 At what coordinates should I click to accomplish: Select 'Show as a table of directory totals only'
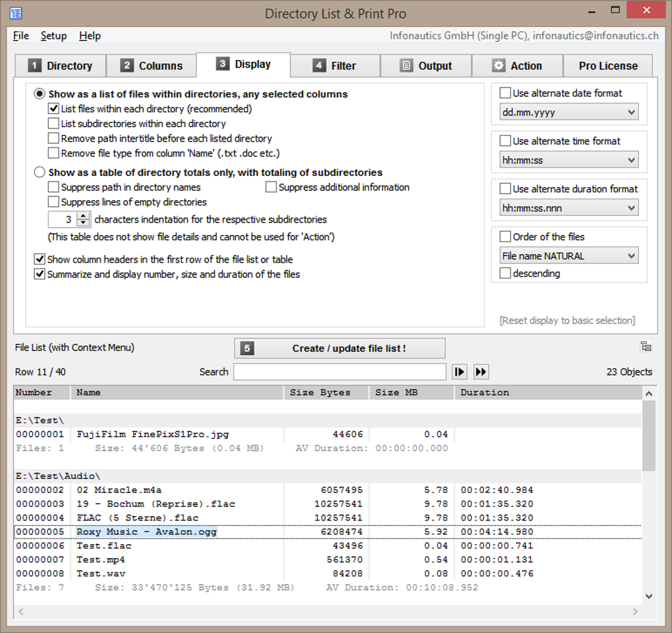click(x=40, y=173)
